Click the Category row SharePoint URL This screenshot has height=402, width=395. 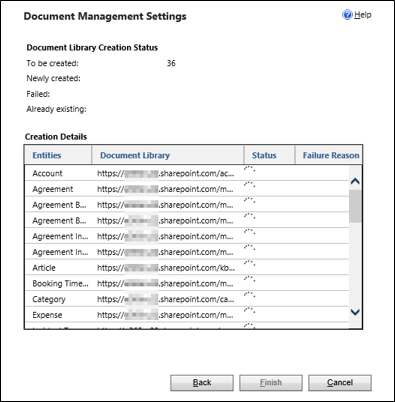tap(166, 299)
